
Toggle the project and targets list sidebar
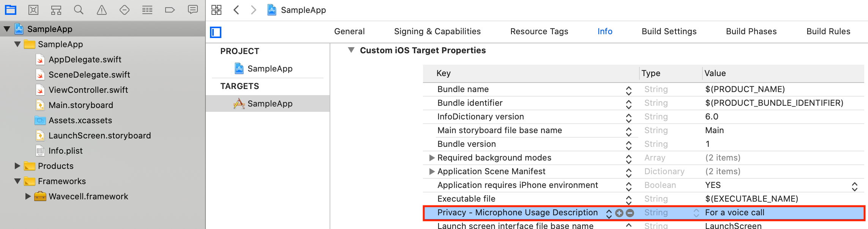[216, 32]
